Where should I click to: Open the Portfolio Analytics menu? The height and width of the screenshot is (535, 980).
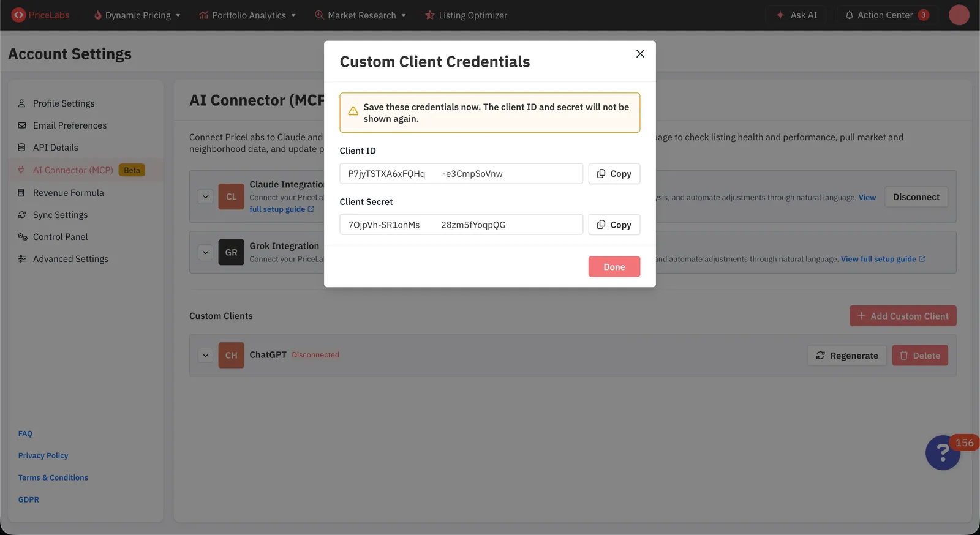pos(247,15)
